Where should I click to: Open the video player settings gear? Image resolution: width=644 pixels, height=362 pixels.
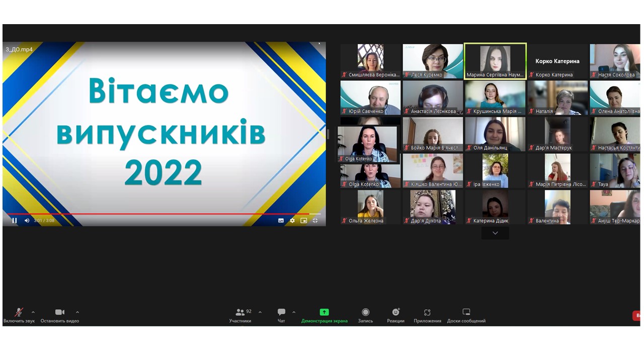coord(292,220)
